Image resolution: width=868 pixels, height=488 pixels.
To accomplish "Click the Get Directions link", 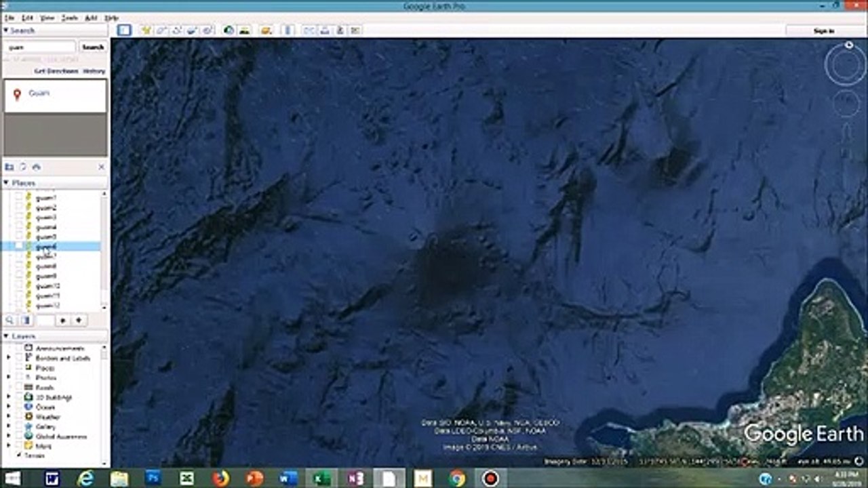I will (56, 71).
